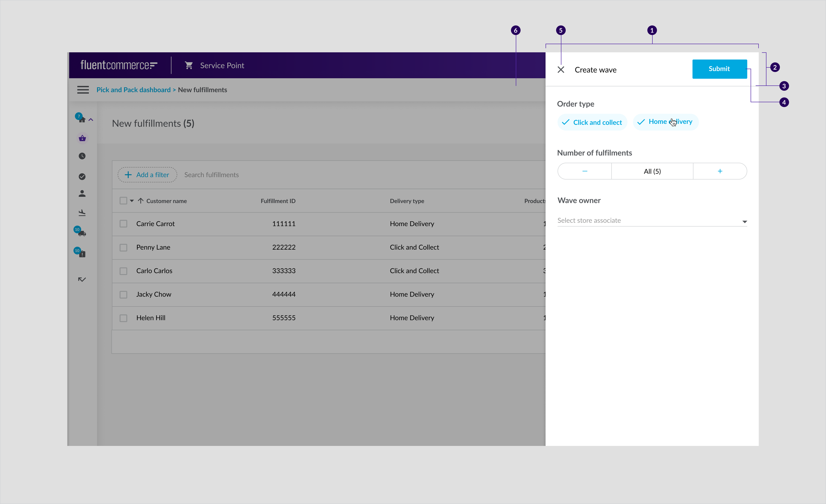Select the person icon in sidebar
The height and width of the screenshot is (504, 826).
pyautogui.click(x=82, y=194)
